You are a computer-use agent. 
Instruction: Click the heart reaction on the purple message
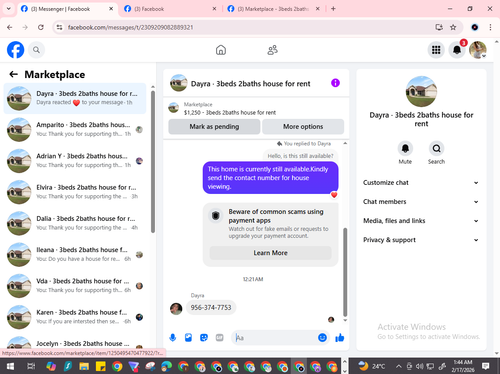tap(334, 195)
